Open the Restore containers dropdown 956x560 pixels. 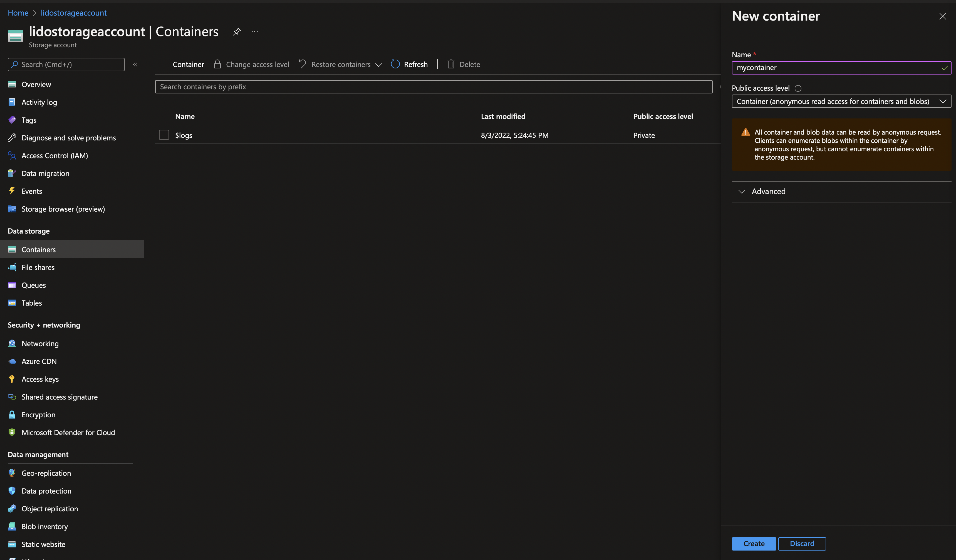(x=340, y=64)
